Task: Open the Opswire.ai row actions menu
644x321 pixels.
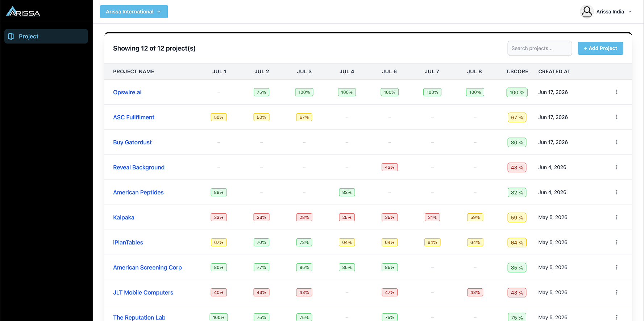Action: point(616,92)
